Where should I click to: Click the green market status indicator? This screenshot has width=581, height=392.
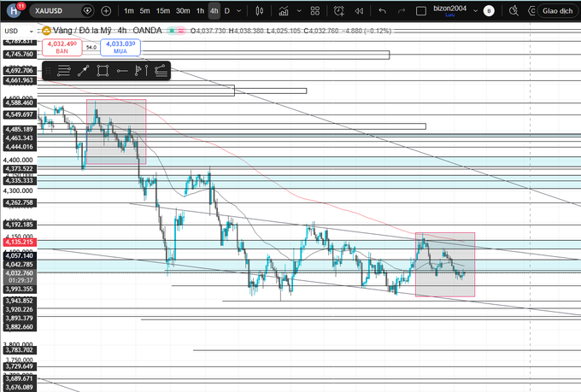(172, 31)
